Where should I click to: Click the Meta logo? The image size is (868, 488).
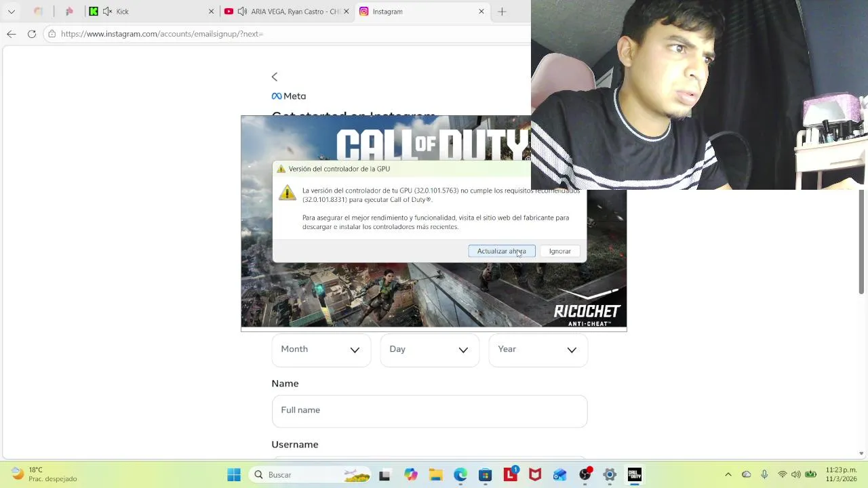289,96
